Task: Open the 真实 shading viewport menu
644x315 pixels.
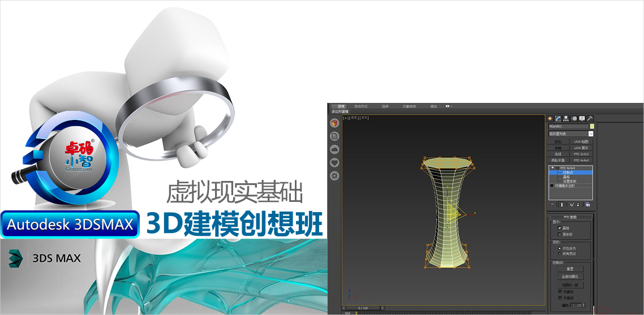Action: click(x=364, y=118)
